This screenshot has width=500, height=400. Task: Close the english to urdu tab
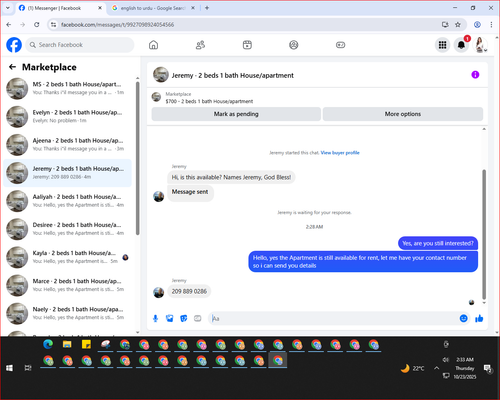(193, 8)
